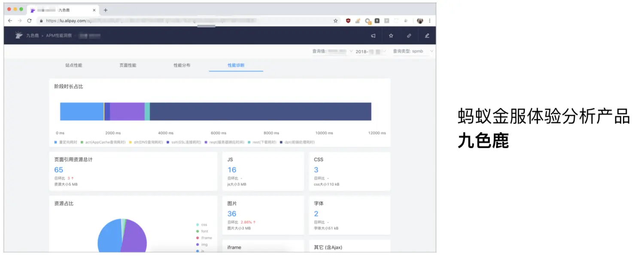Click the 资源占比 panel title

(x=64, y=203)
